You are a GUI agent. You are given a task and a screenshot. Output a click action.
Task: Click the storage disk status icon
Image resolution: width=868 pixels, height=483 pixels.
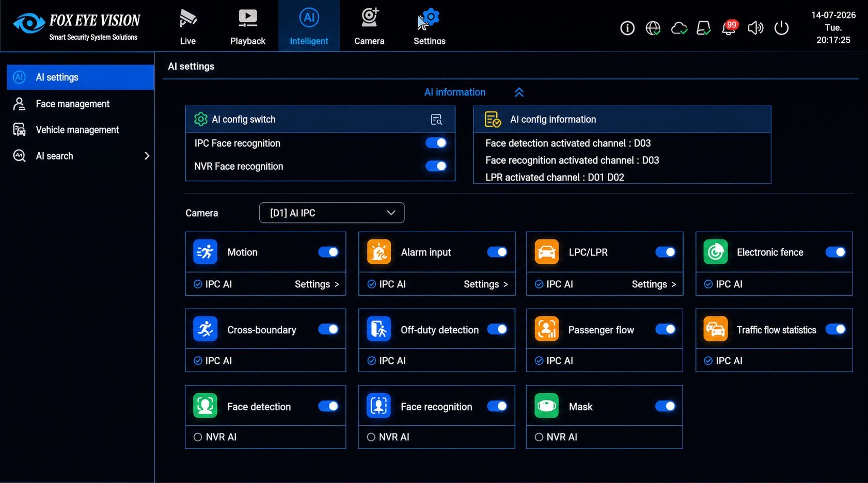pyautogui.click(x=704, y=28)
